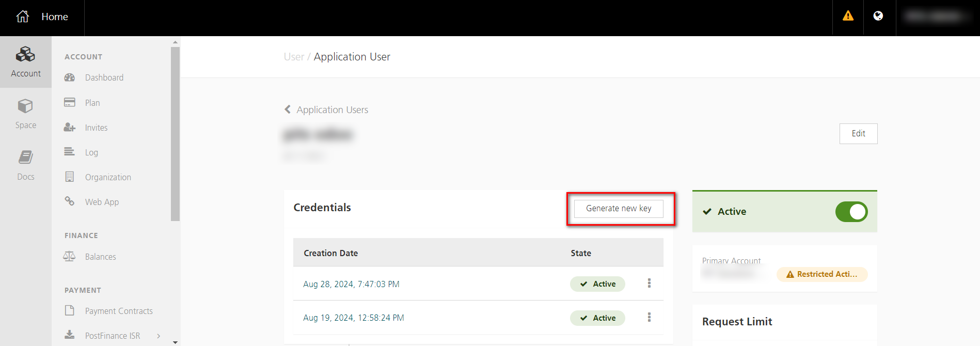This screenshot has width=980, height=346.
Task: Select the Space cube icon
Action: 25,106
